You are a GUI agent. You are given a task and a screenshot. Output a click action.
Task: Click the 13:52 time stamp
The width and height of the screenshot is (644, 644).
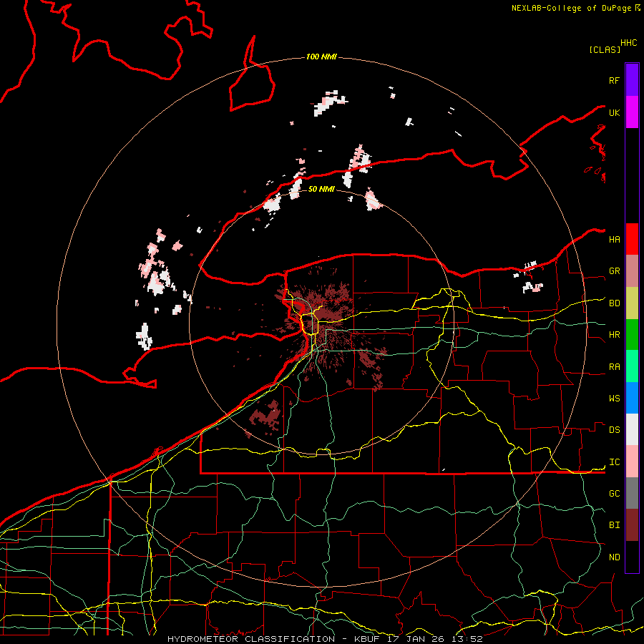coord(467,639)
